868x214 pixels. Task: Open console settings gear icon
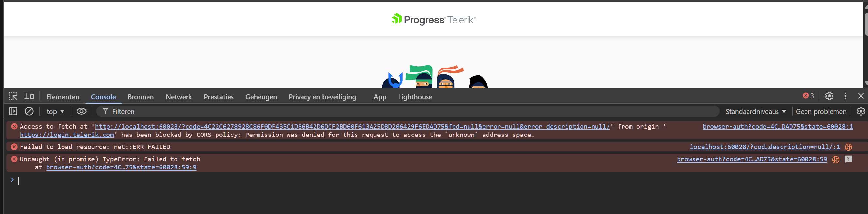(861, 111)
